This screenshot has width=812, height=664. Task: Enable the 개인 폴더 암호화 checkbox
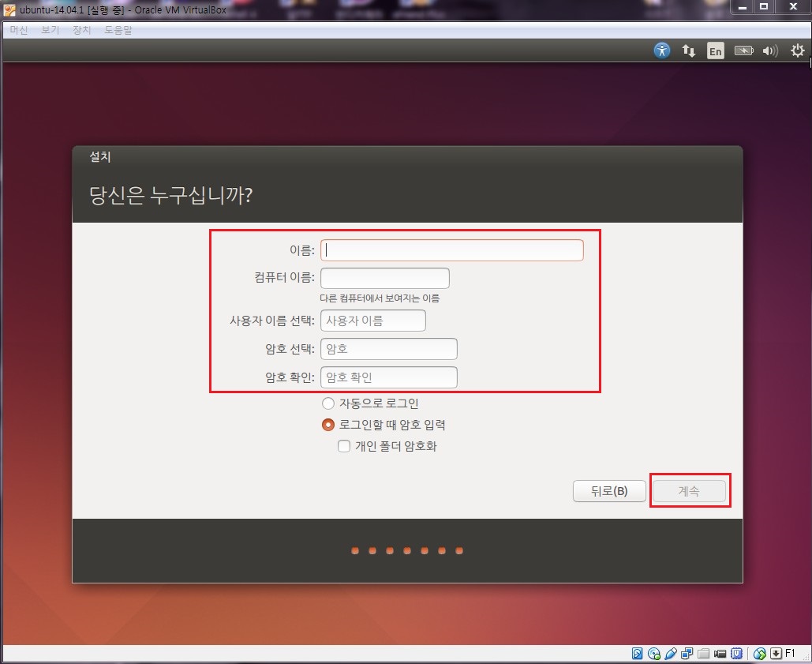coord(343,445)
